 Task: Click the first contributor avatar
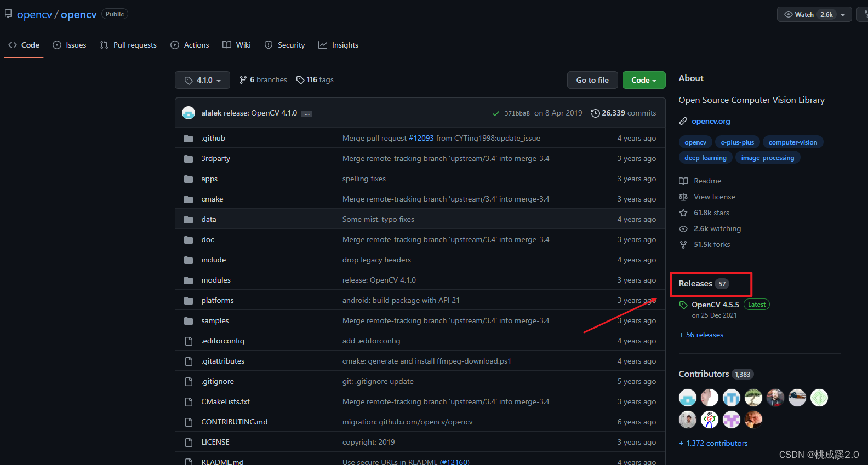pos(688,398)
